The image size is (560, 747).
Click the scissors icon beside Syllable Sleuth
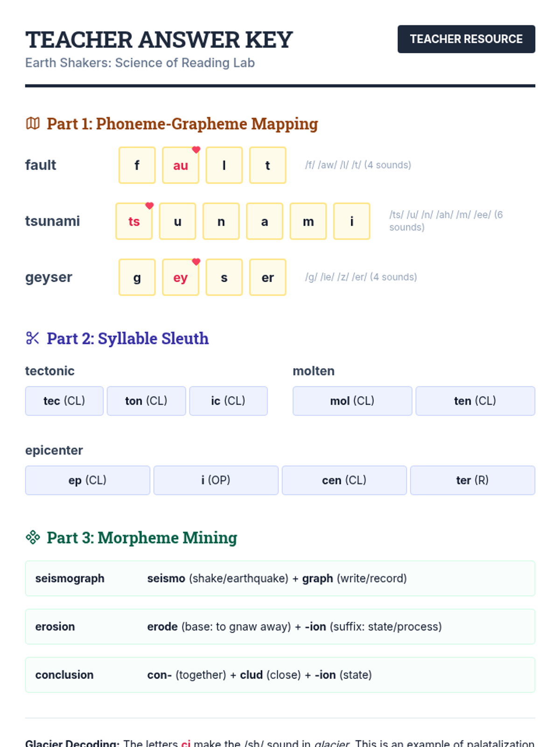(33, 338)
